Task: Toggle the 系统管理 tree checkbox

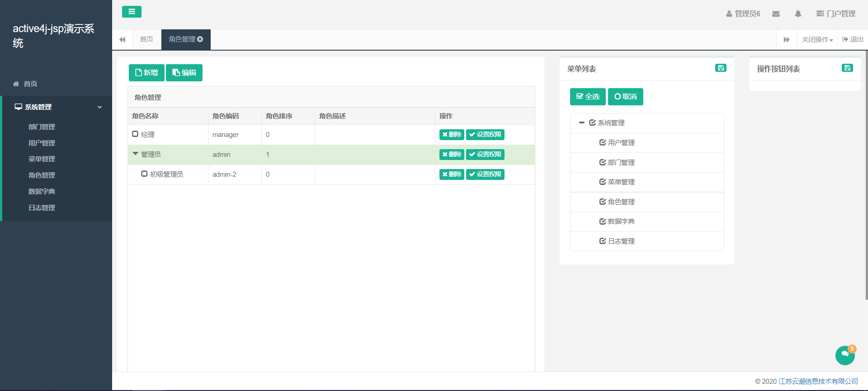Action: click(593, 122)
